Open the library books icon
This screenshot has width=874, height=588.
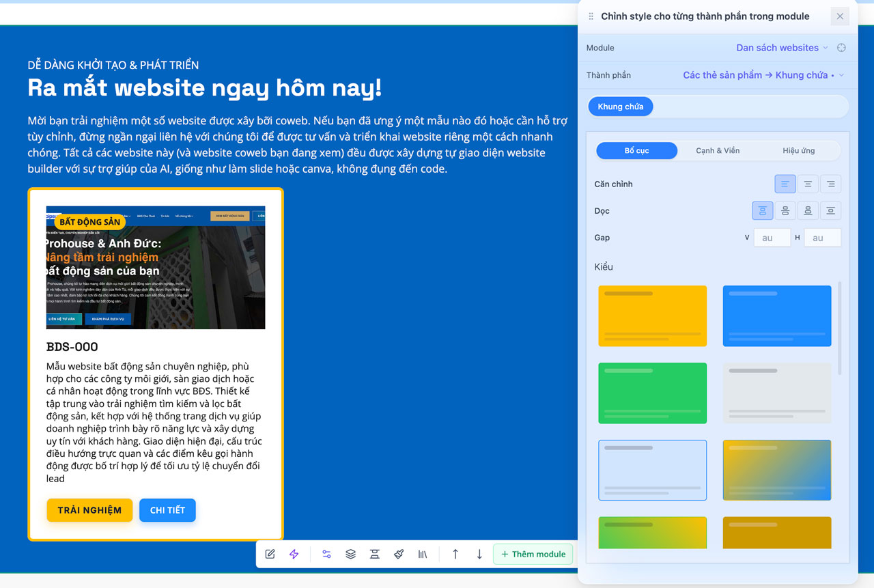point(423,554)
